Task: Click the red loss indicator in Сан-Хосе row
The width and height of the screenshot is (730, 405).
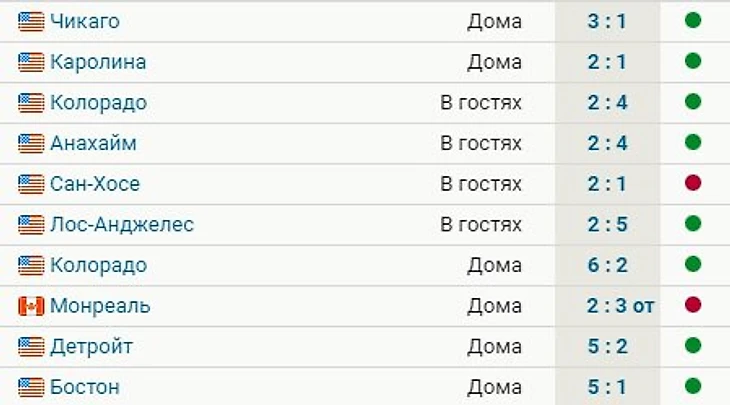Action: 693,184
